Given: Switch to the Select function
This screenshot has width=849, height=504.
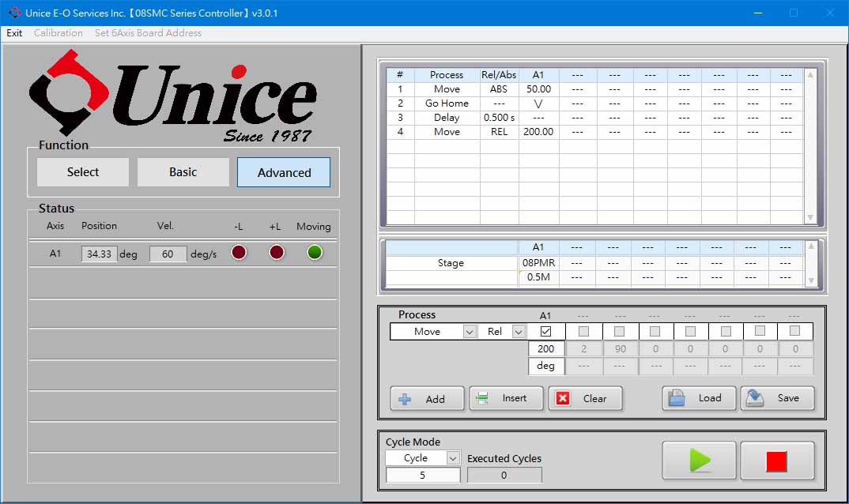Looking at the screenshot, I should pyautogui.click(x=83, y=172).
